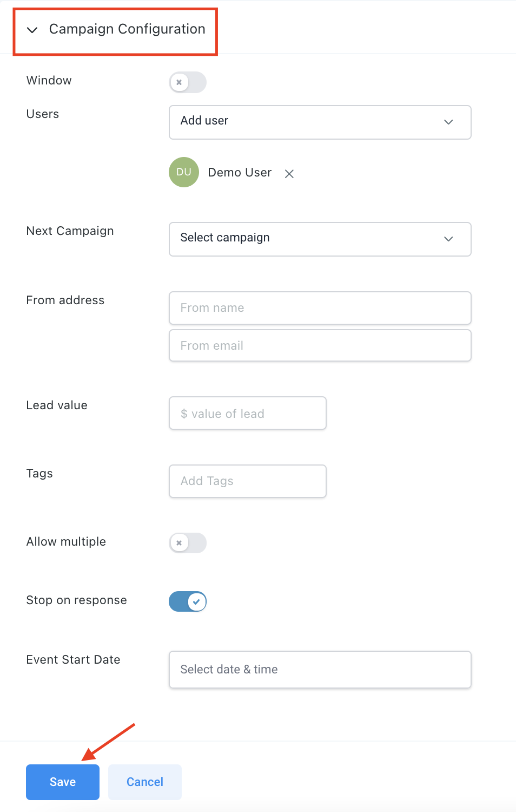Collapse the Campaign Configuration section chevron
Screen dimensions: 516x812
pyautogui.click(x=32, y=30)
